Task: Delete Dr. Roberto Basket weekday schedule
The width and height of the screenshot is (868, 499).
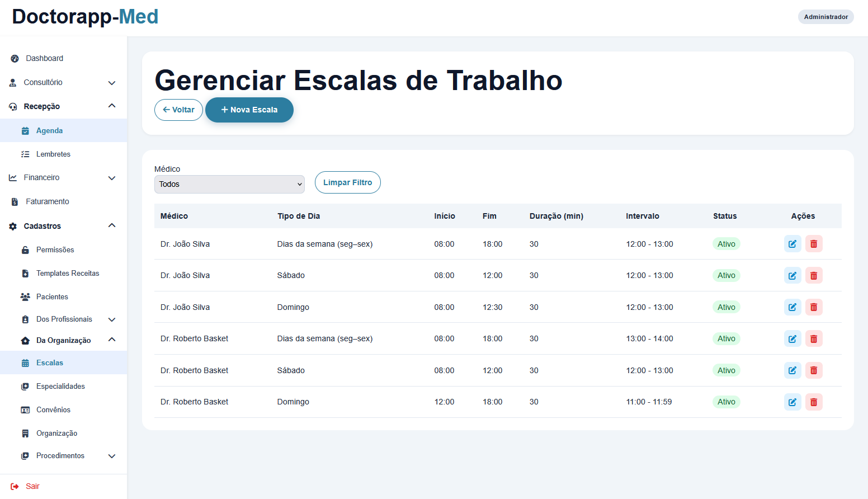Action: click(814, 338)
